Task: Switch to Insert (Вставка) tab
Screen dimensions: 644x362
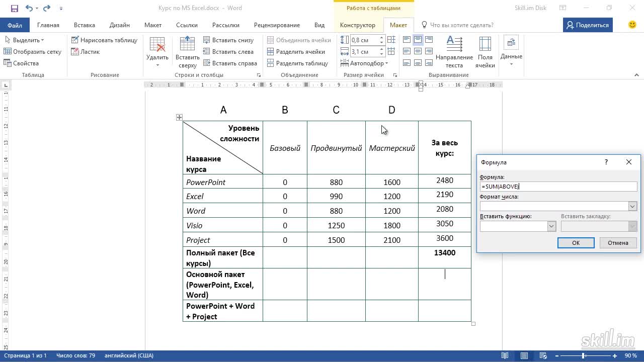Action: pyautogui.click(x=85, y=25)
